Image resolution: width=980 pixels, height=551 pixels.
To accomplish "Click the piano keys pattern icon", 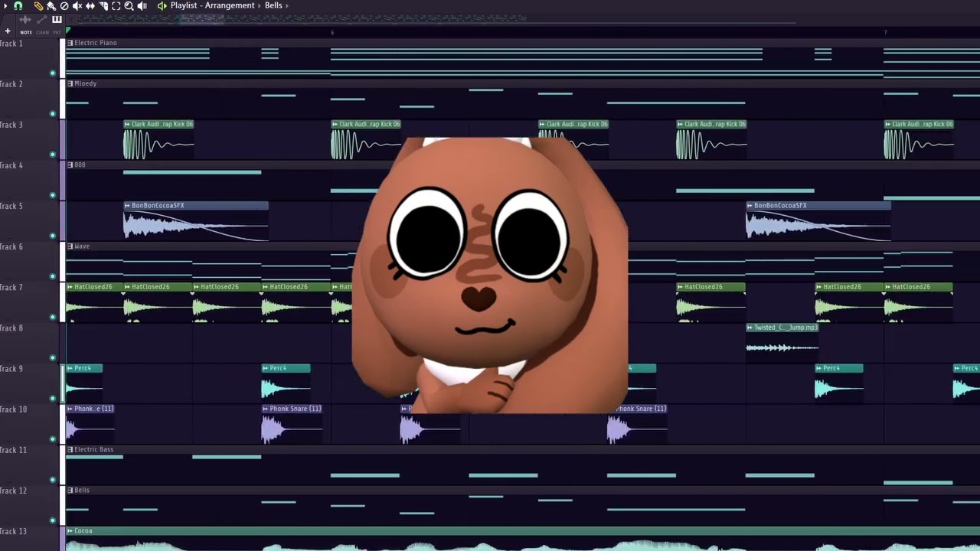I will coord(57,19).
